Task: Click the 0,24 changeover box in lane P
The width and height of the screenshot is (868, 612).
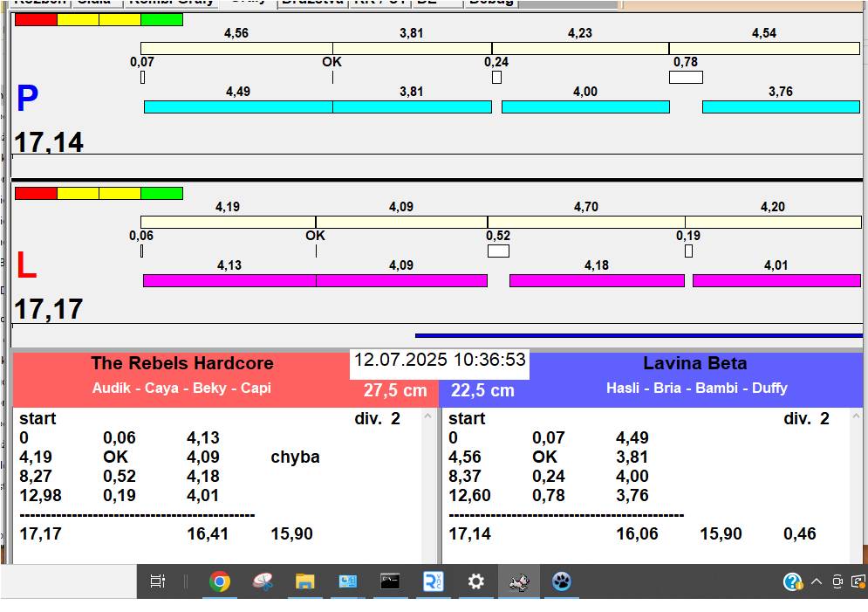Action: click(x=496, y=78)
